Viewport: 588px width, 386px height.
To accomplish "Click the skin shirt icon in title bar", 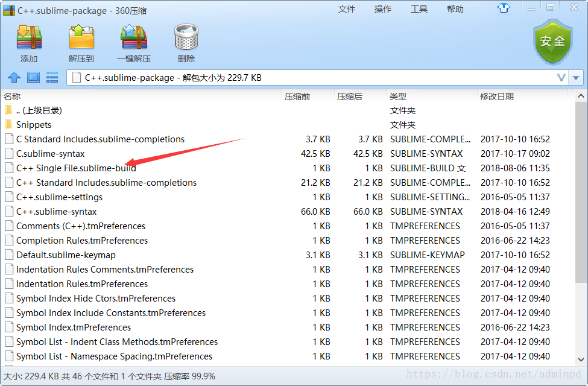I will coord(503,8).
